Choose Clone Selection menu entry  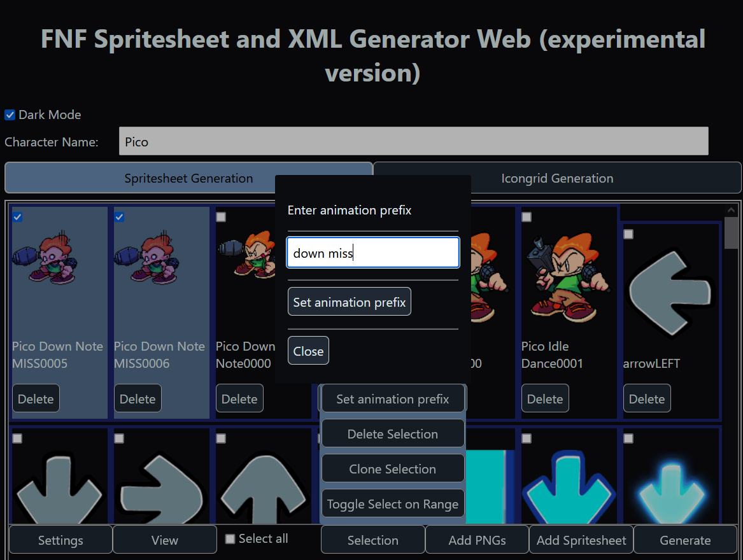coord(393,468)
